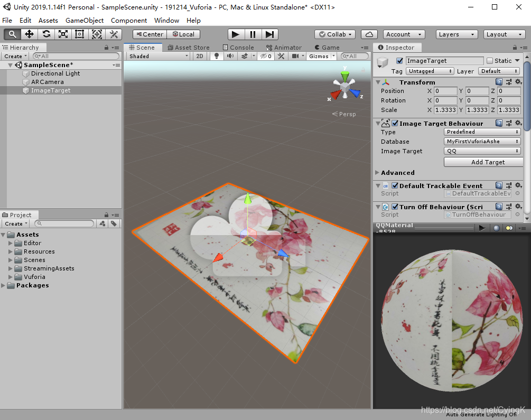Switch to the Console tab
The height and width of the screenshot is (420, 531).
(x=238, y=48)
